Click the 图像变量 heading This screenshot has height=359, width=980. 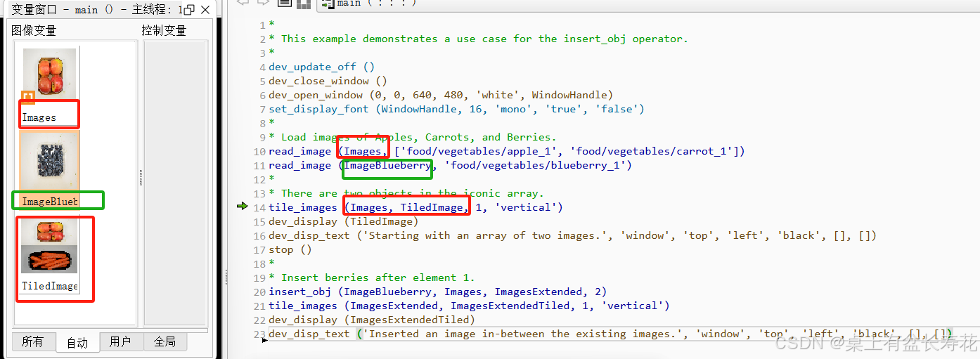[34, 31]
